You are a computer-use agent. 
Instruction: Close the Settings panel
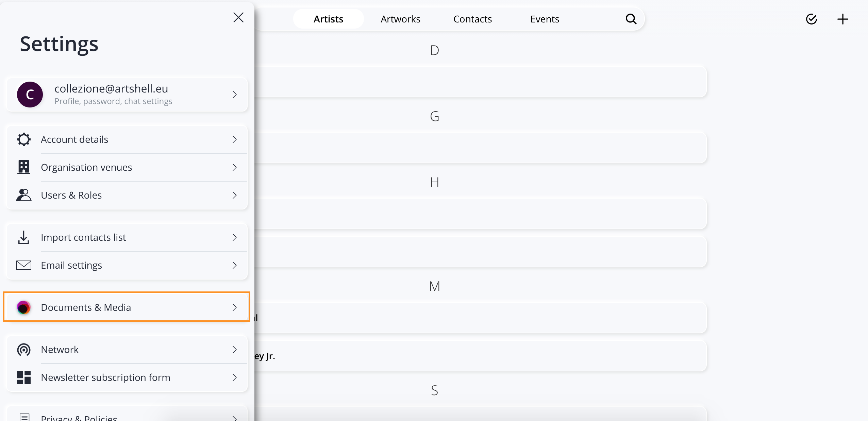[238, 17]
